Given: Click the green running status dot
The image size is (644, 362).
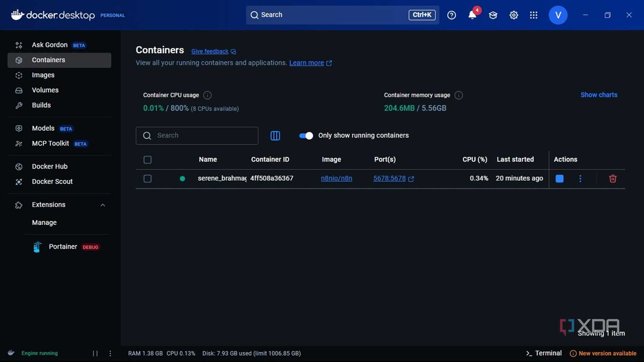Looking at the screenshot, I should [x=182, y=179].
